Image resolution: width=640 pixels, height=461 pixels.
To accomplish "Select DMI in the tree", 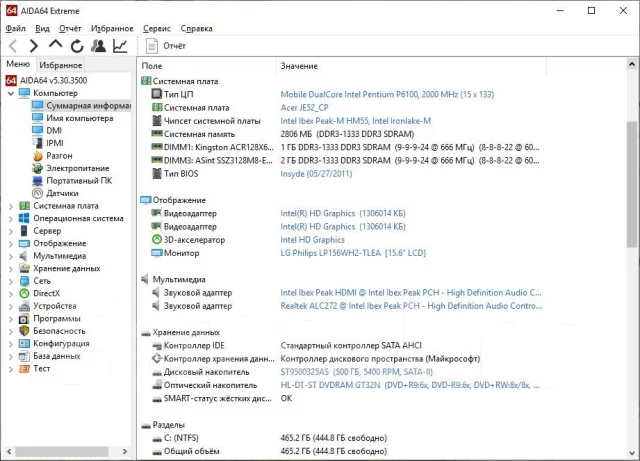I will 54,130.
